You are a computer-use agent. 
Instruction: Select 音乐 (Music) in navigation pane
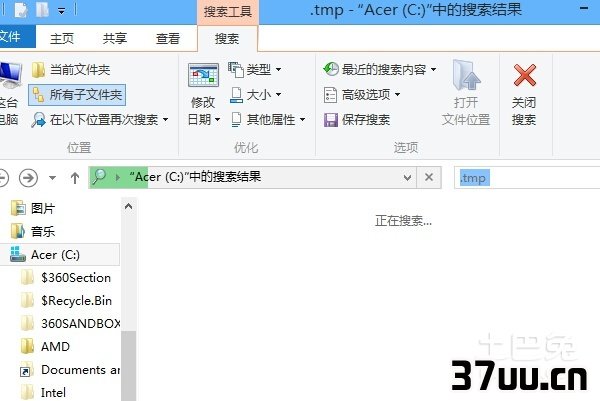point(43,231)
